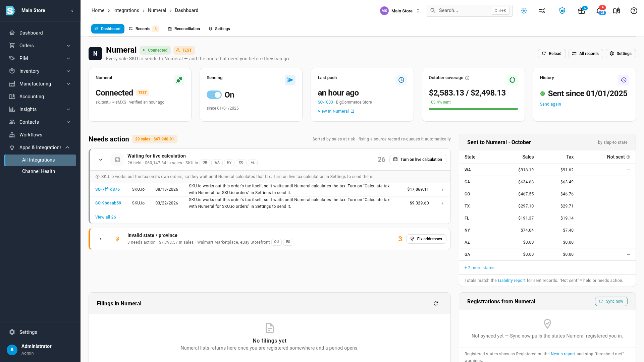Open the Nexus report link

pos(563,354)
